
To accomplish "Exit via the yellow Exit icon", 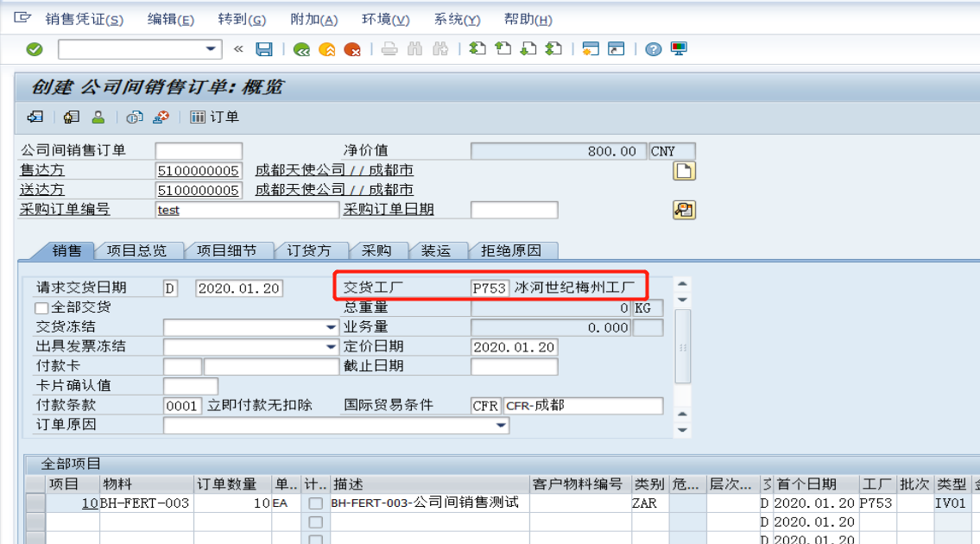I will pyautogui.click(x=327, y=48).
